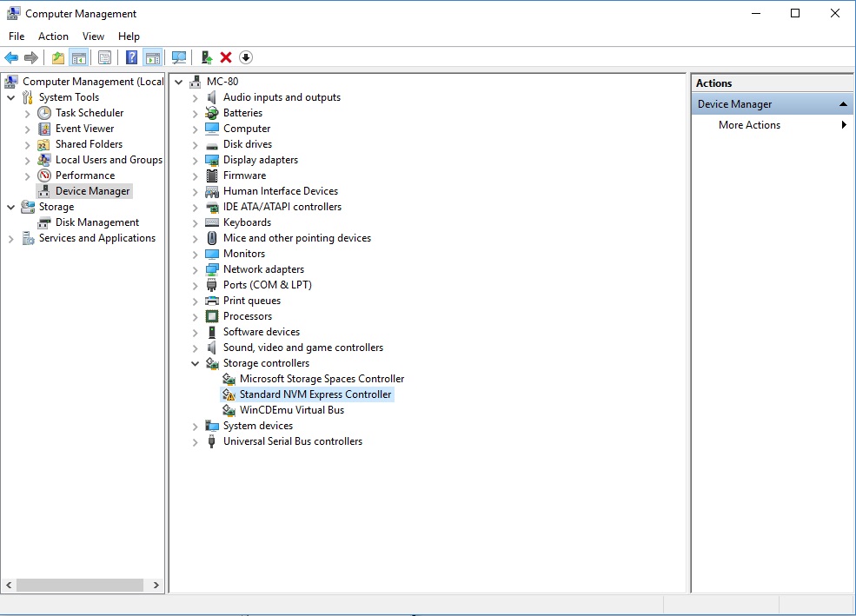856x616 pixels.
Task: Expand the Services and Applications node
Action: click(11, 239)
